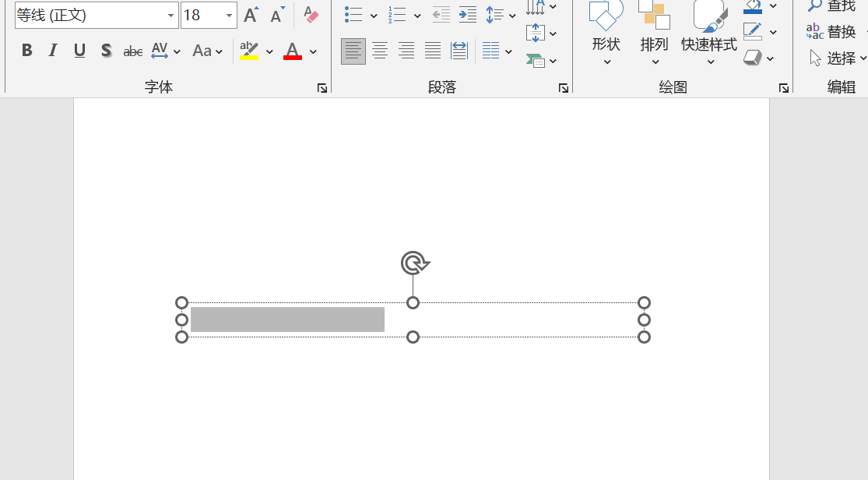
Task: Click 替换 to replace text
Action: pos(832,32)
